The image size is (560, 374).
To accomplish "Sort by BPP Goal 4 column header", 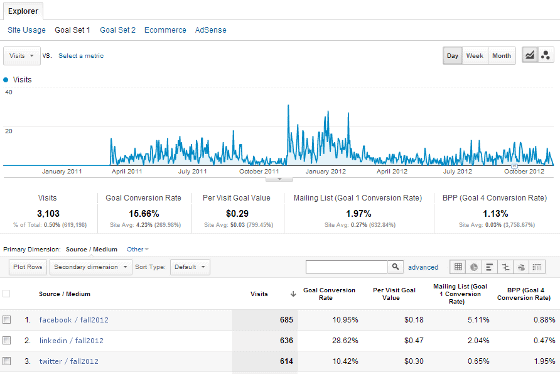I will point(524,294).
